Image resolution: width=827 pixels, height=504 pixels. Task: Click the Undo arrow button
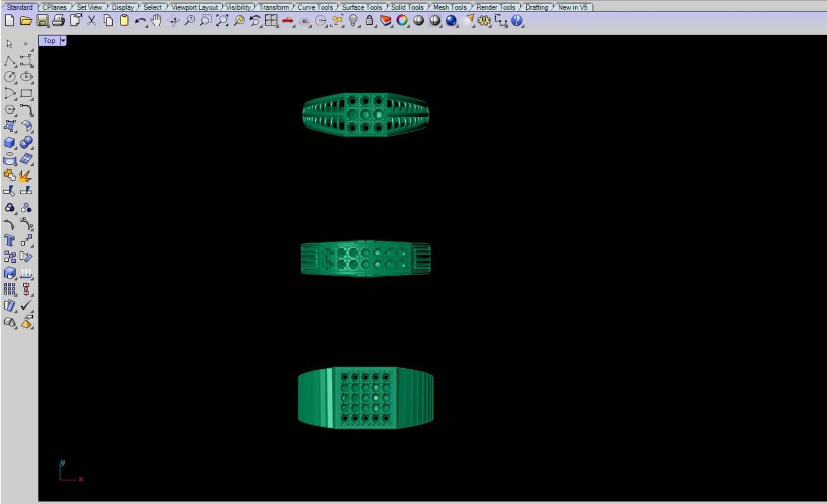(x=140, y=21)
